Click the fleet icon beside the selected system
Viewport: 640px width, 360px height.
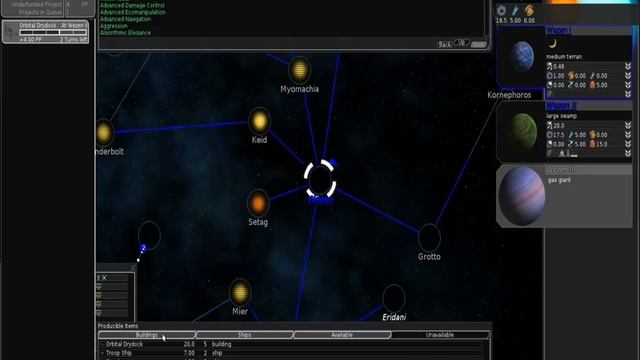[333, 162]
